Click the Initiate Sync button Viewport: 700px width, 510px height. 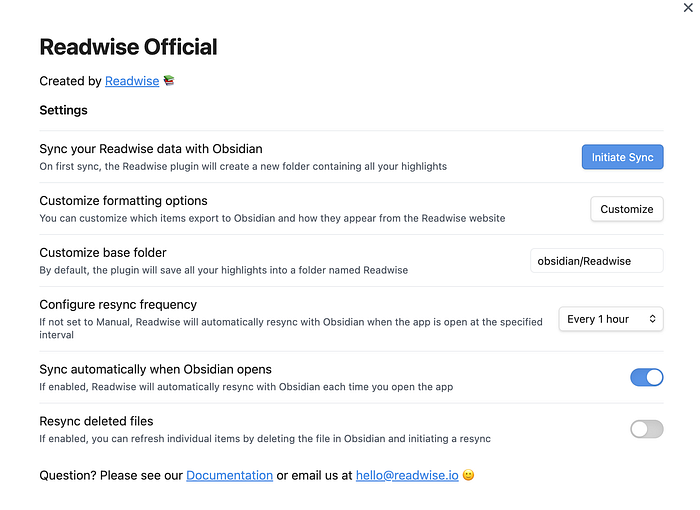622,157
